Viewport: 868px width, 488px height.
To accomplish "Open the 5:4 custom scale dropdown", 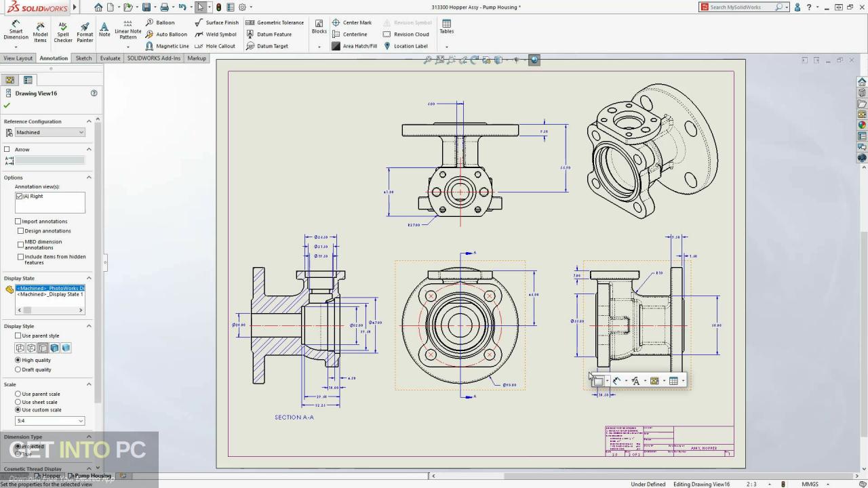I will [x=50, y=421].
